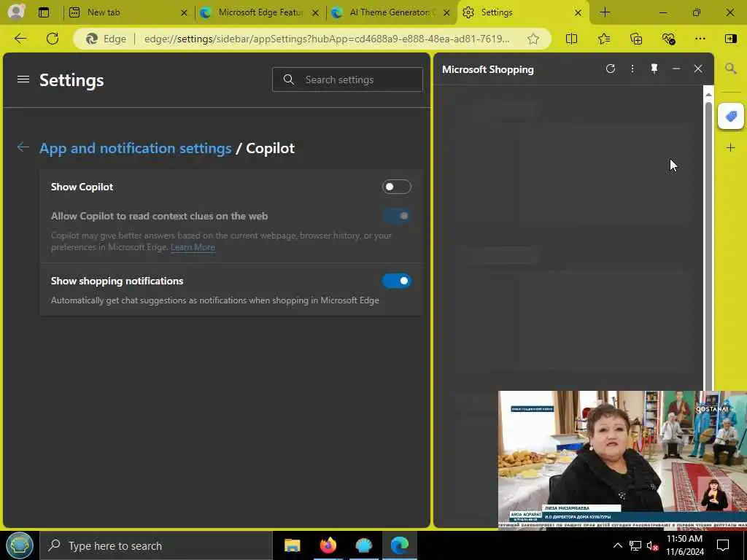Close the Microsoft Shopping pane
Screen dimensions: 747x560
(698, 69)
